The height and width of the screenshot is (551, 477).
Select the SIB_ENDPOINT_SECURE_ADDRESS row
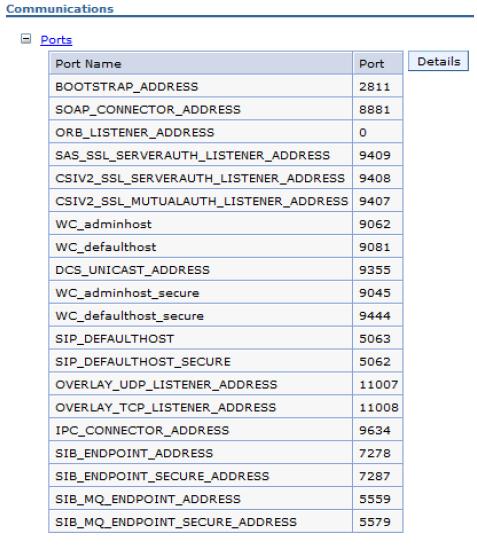[x=226, y=476]
